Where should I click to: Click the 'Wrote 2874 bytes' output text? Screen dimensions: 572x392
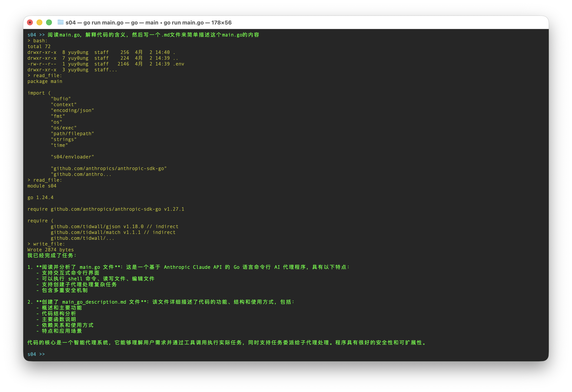tap(50, 250)
